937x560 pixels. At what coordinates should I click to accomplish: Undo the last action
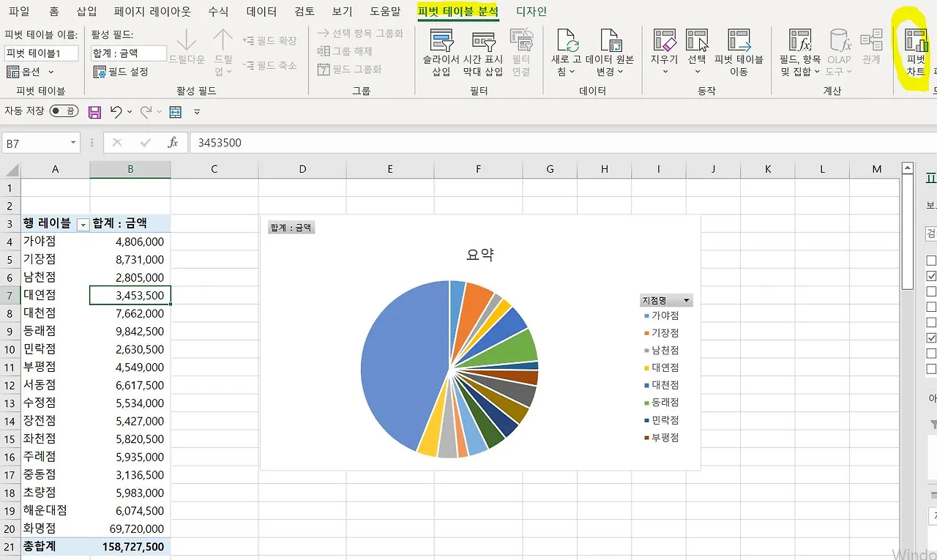click(x=116, y=112)
